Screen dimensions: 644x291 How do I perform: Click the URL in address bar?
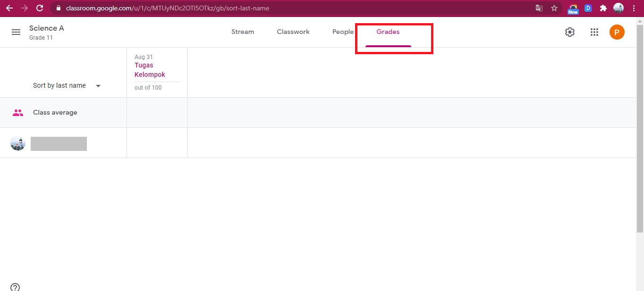(168, 8)
